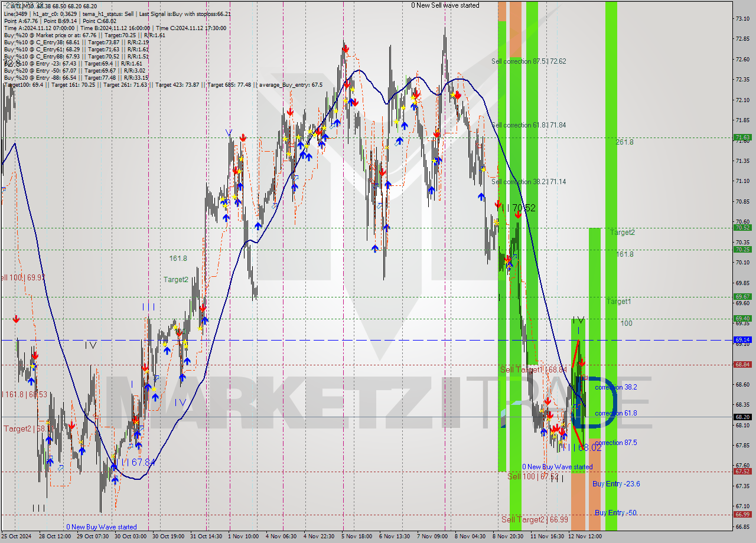Click the '| | | 68.02' wave label
This screenshot has height=543, width=756.
tap(582, 448)
